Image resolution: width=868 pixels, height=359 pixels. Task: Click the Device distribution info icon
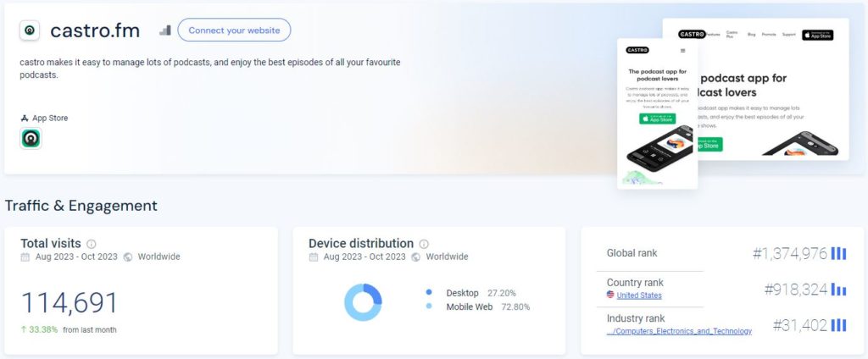point(424,244)
